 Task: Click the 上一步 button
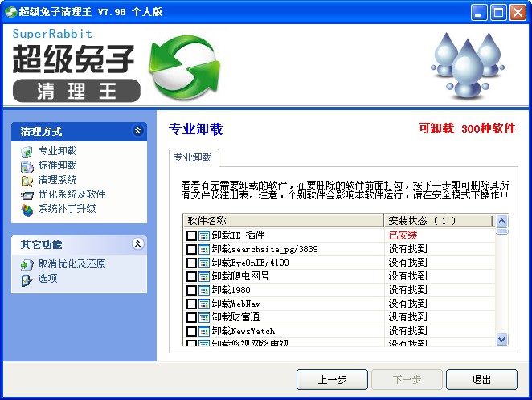(x=332, y=379)
